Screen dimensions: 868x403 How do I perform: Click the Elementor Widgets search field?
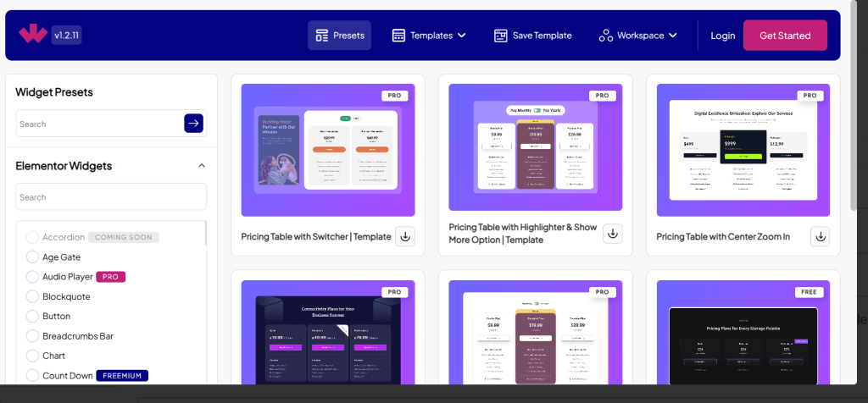111,196
